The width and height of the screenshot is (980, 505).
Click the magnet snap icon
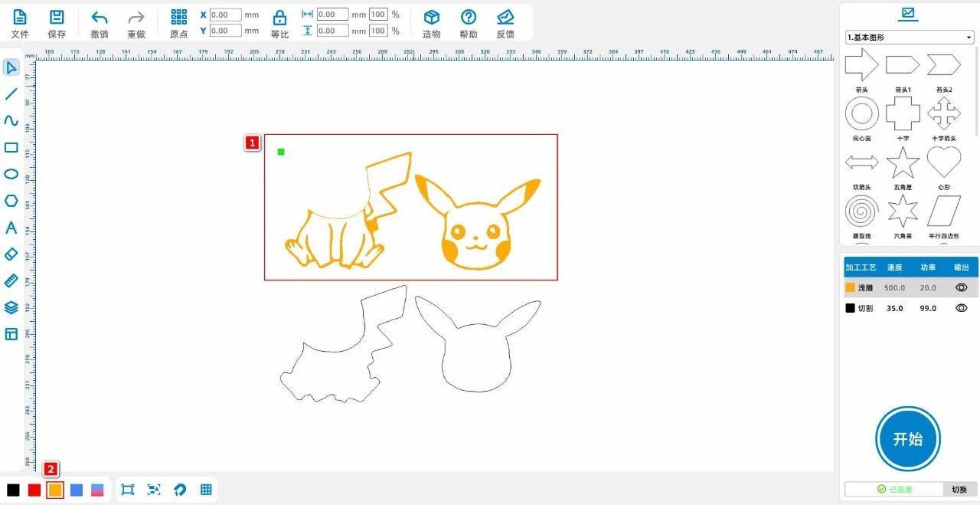click(180, 490)
